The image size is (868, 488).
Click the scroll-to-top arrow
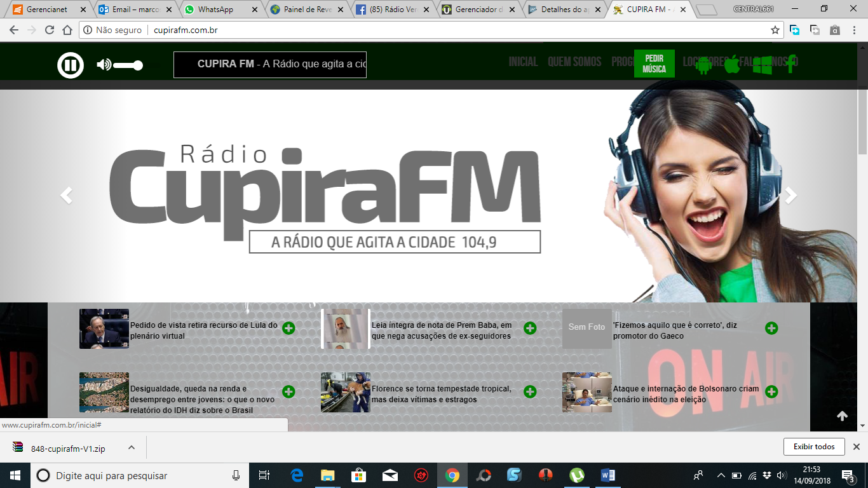842,416
